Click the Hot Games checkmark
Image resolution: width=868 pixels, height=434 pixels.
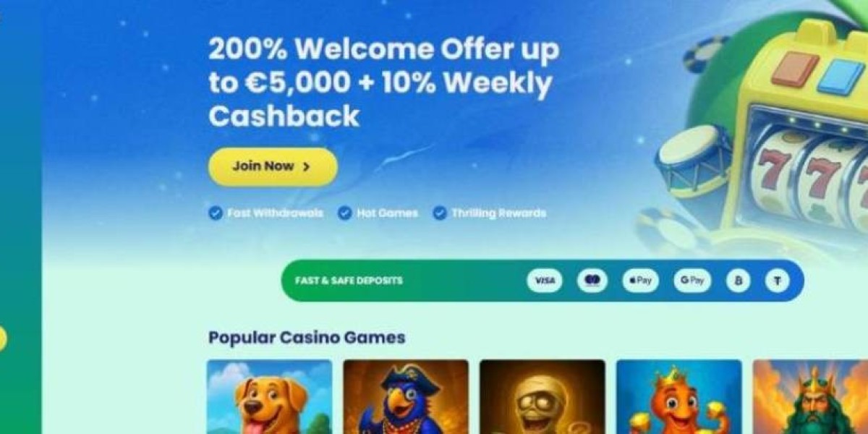pos(345,213)
